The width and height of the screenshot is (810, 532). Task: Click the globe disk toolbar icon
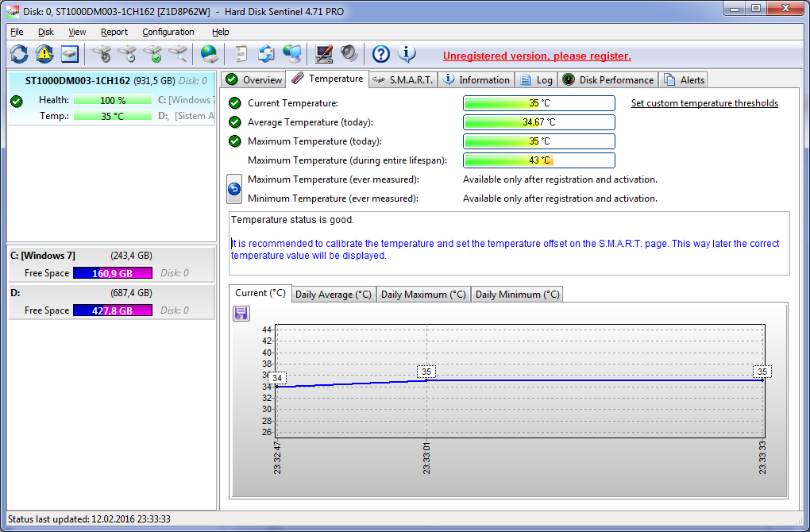209,54
